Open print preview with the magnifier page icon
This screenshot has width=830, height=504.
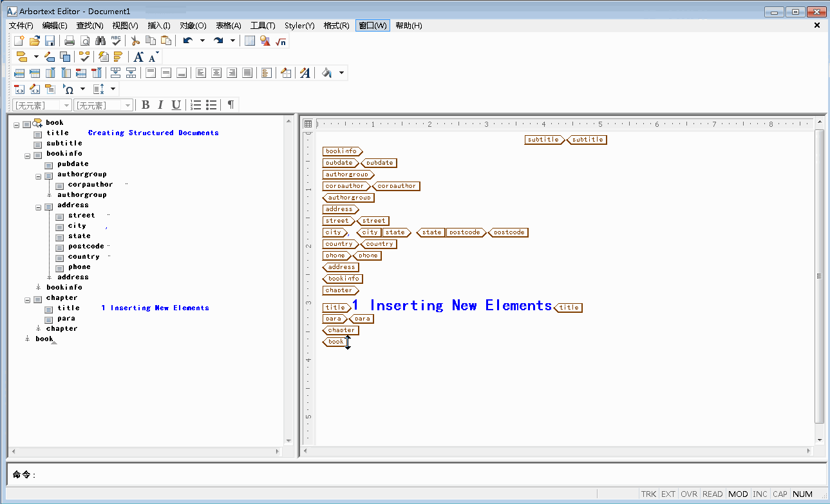(85, 41)
